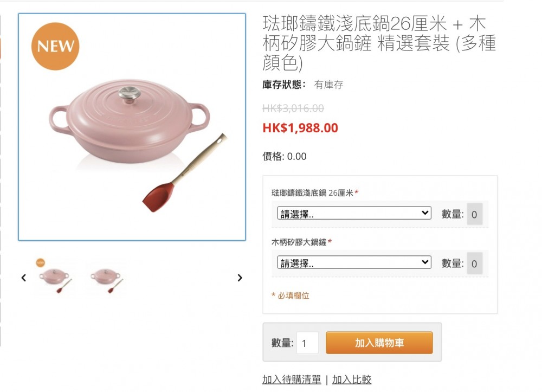Click the 加入購物車 button
542x392 pixels.
click(x=379, y=343)
